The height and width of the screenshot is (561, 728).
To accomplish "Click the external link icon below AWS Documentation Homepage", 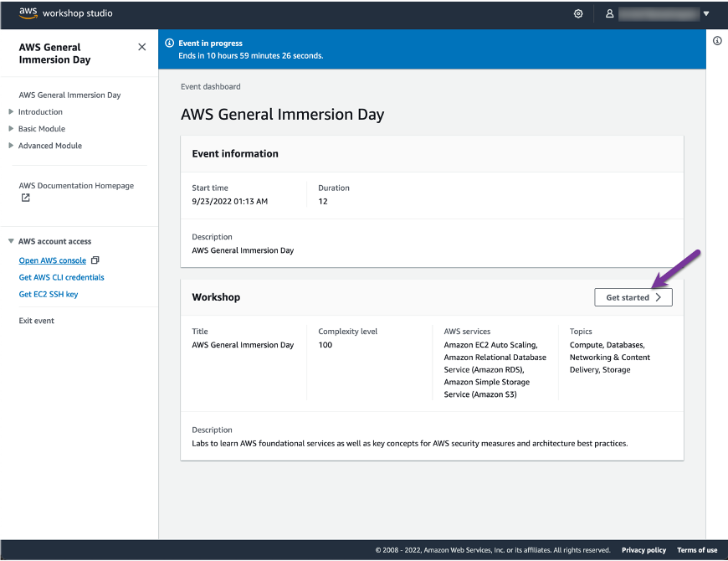I will click(26, 198).
